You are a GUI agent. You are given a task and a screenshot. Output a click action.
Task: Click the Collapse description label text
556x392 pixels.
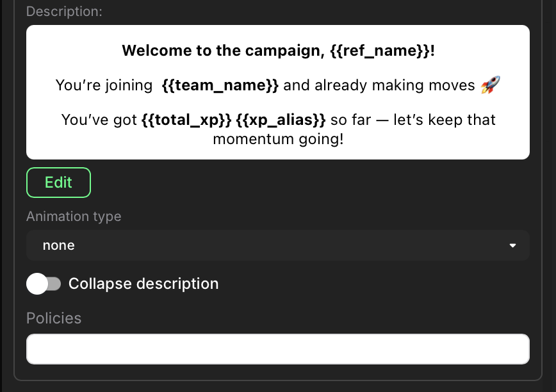click(x=143, y=284)
